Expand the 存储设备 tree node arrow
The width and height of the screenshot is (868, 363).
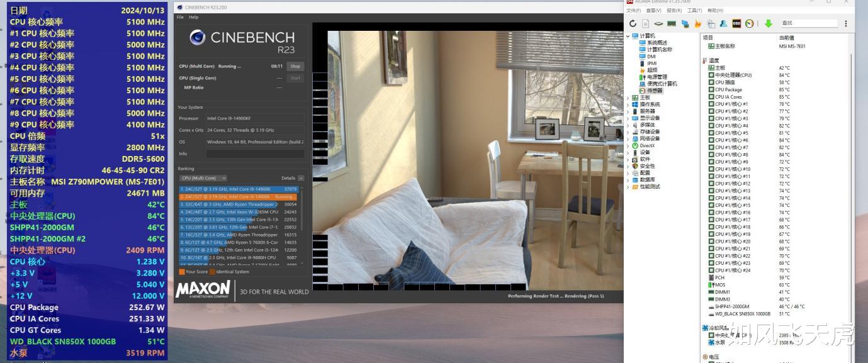tap(628, 132)
